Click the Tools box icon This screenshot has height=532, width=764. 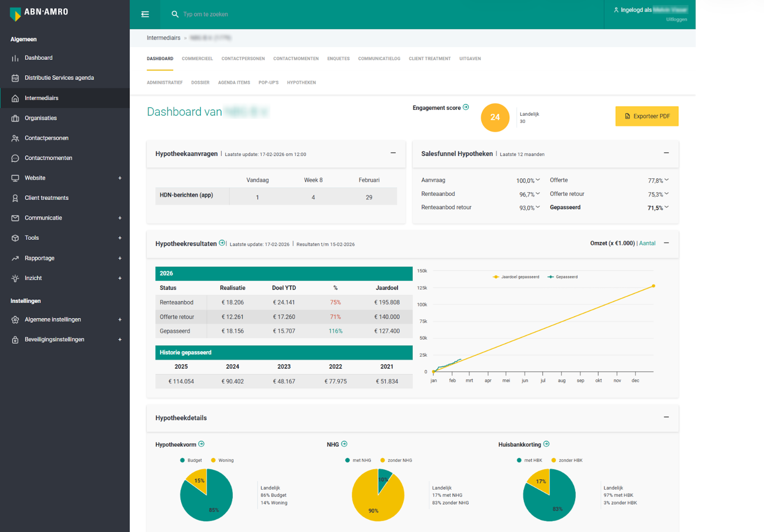[15, 238]
